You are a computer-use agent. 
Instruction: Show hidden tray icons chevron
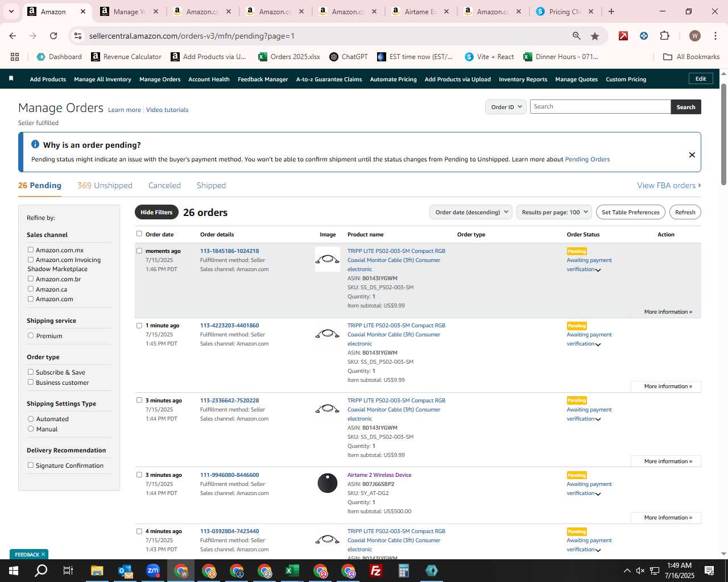[x=627, y=571]
